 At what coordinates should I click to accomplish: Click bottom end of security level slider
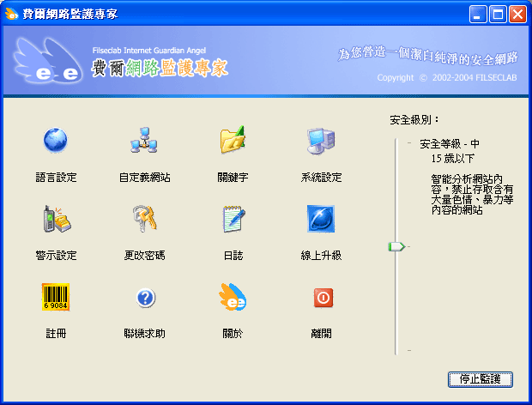(396, 350)
